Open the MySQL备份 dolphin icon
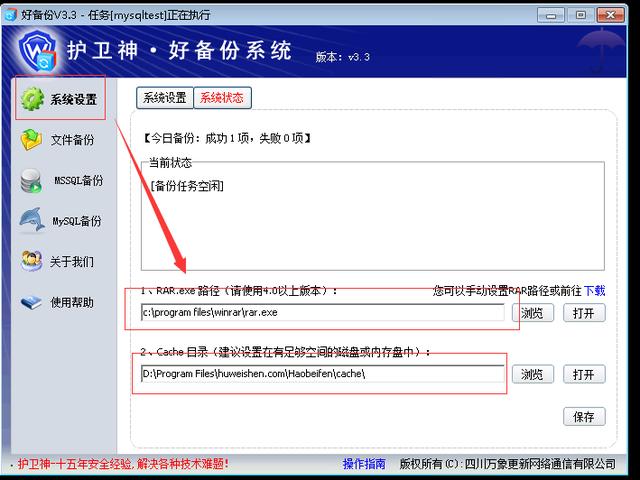This screenshot has height=480, width=640. pyautogui.click(x=32, y=220)
